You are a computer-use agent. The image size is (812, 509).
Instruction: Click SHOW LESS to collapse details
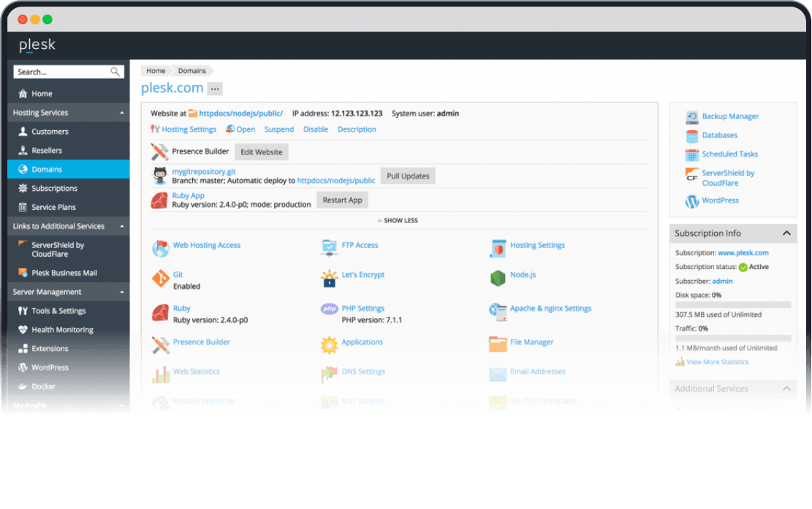tap(398, 220)
